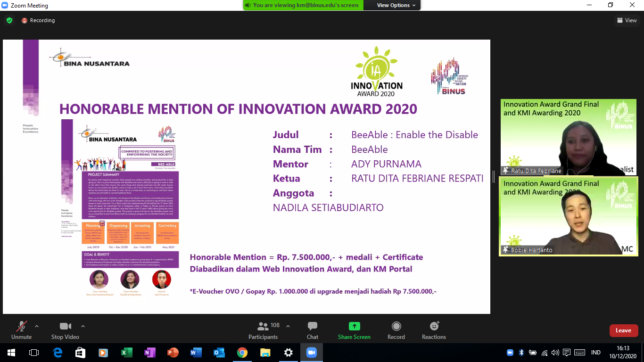Open the Windows Start menu
This screenshot has height=362, width=644.
(11, 353)
